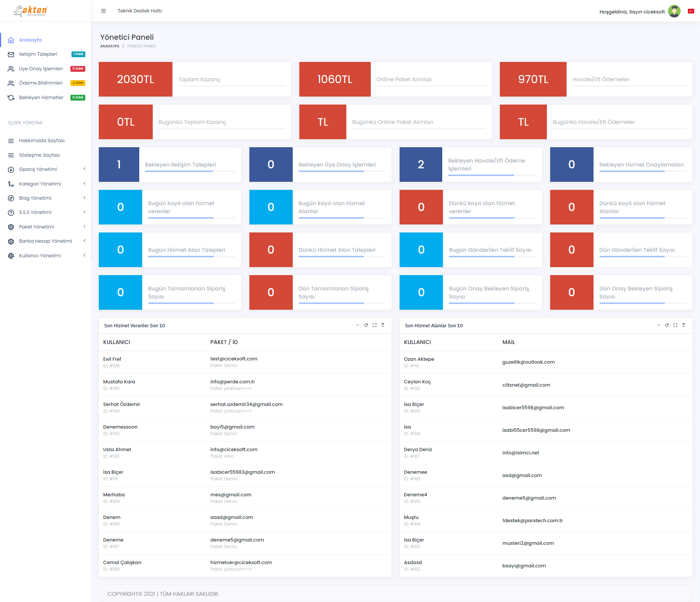Select test@ciceksoft.com email in provider table
Image resolution: width=700 pixels, height=602 pixels.
[234, 359]
